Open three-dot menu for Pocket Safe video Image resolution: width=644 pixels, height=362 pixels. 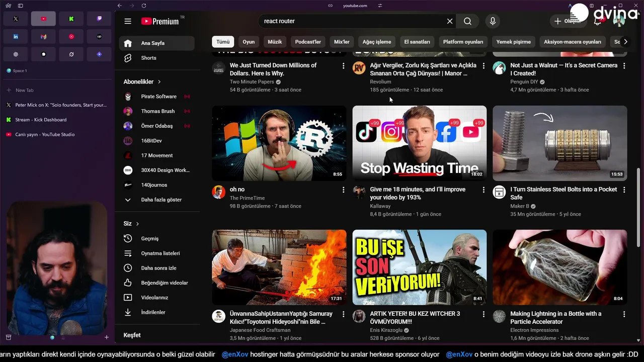tap(624, 190)
